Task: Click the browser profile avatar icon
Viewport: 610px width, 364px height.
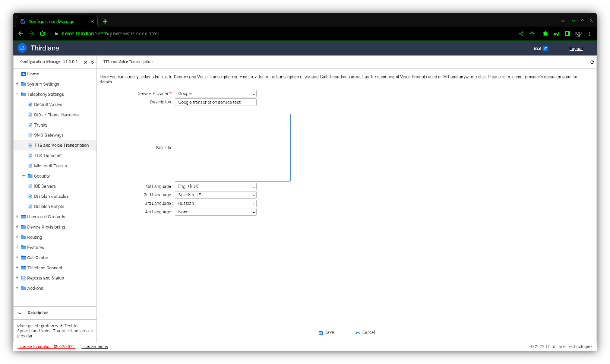Action: [578, 34]
